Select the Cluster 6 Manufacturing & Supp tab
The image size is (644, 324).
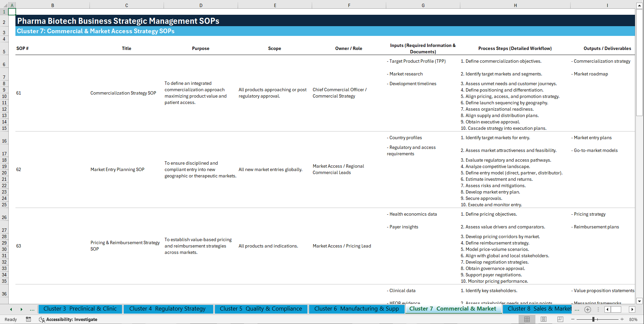[x=356, y=309]
